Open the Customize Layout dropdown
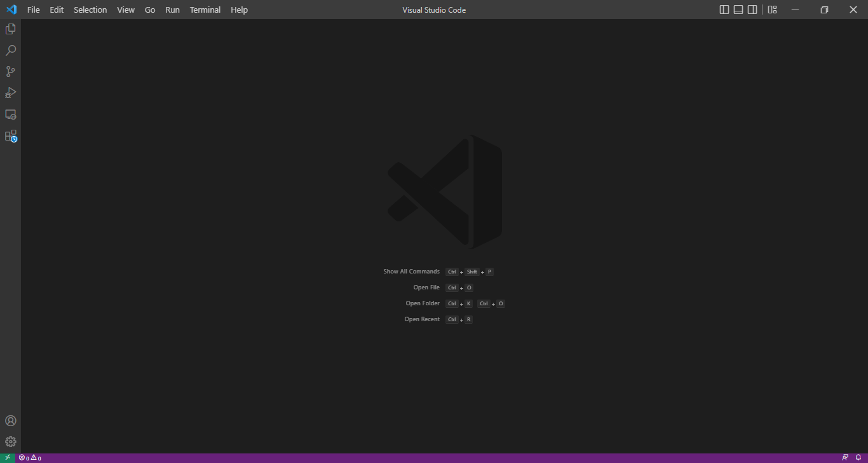 [772, 10]
